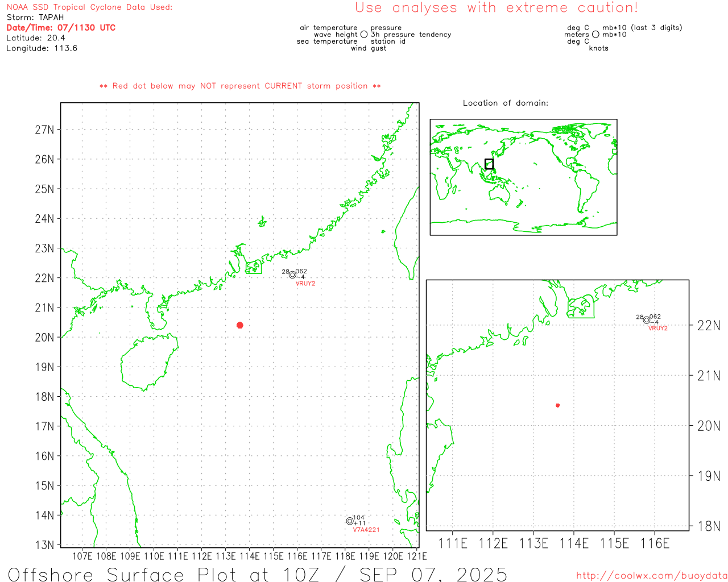
Task: Click the '22N' latitude label on the inset map
Action: tap(709, 326)
